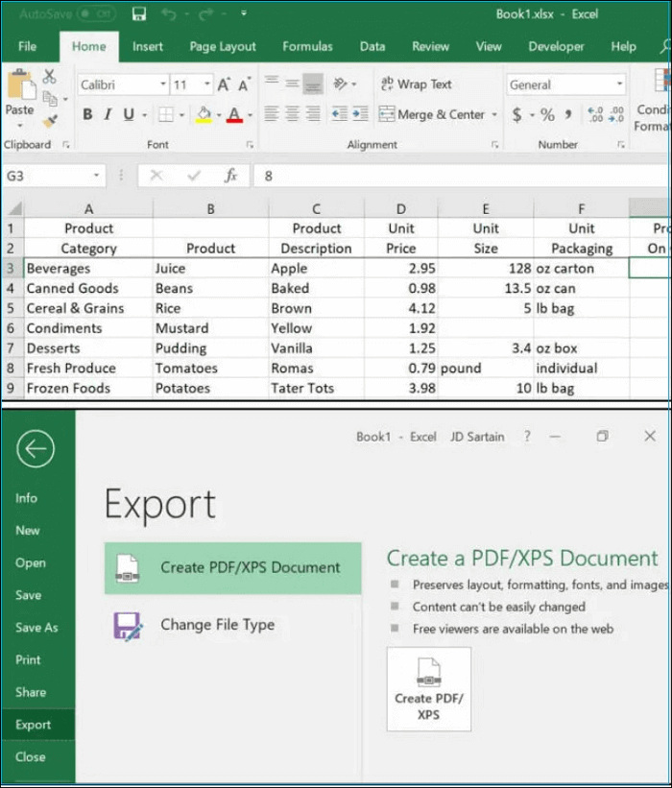Switch to the Formulas tab
This screenshot has width=672, height=788.
coord(307,47)
